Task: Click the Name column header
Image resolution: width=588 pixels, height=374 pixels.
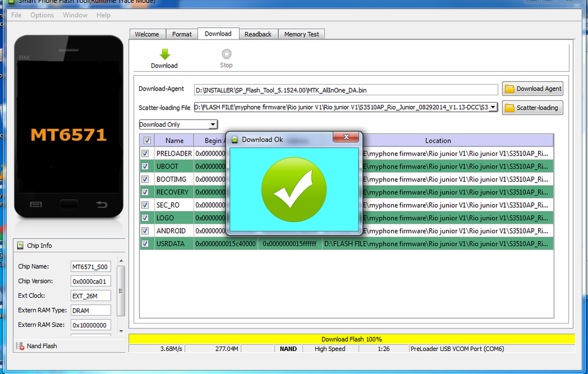Action: 175,141
